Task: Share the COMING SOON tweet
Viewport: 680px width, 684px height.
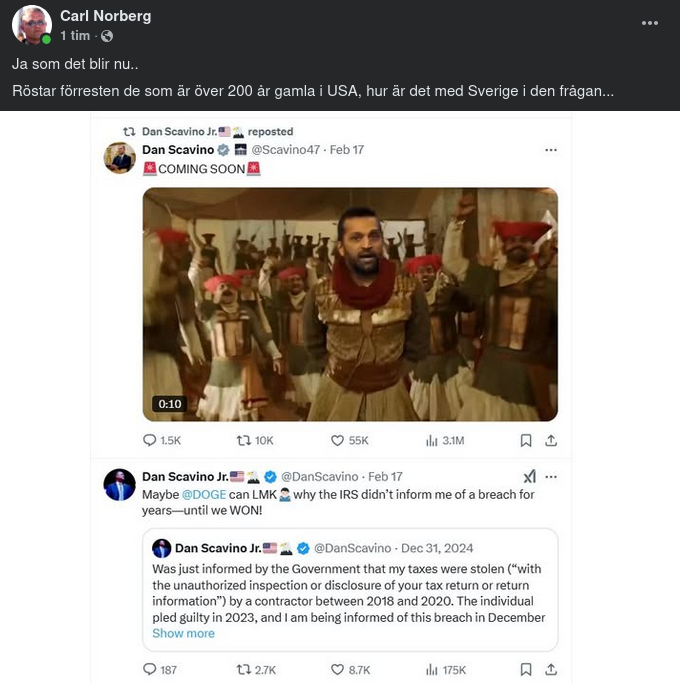Action: [x=550, y=440]
